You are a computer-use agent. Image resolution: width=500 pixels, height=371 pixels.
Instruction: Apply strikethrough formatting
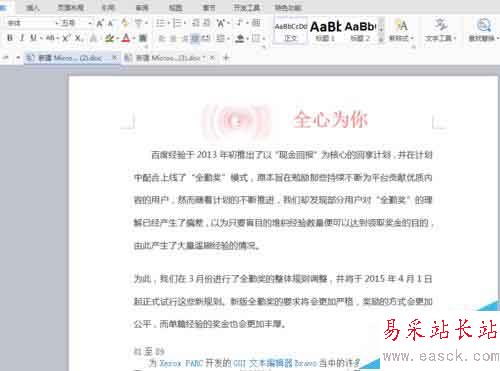click(x=50, y=38)
